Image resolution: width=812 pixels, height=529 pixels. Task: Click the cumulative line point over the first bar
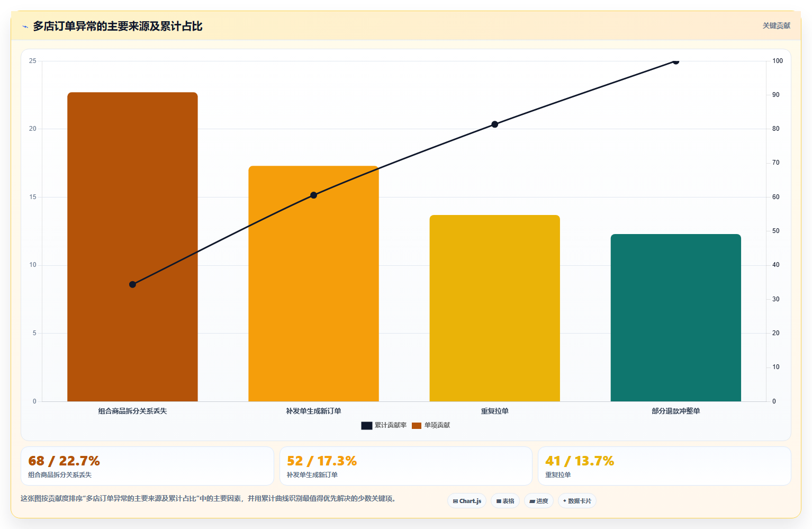point(132,284)
